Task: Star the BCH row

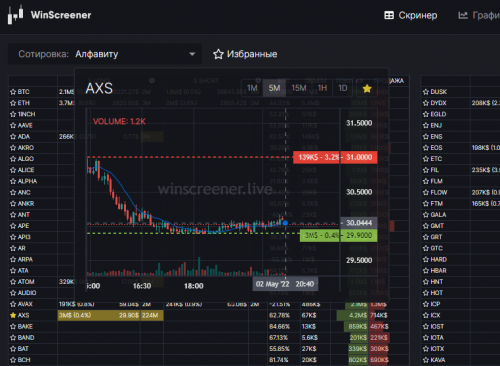Action: click(x=13, y=360)
